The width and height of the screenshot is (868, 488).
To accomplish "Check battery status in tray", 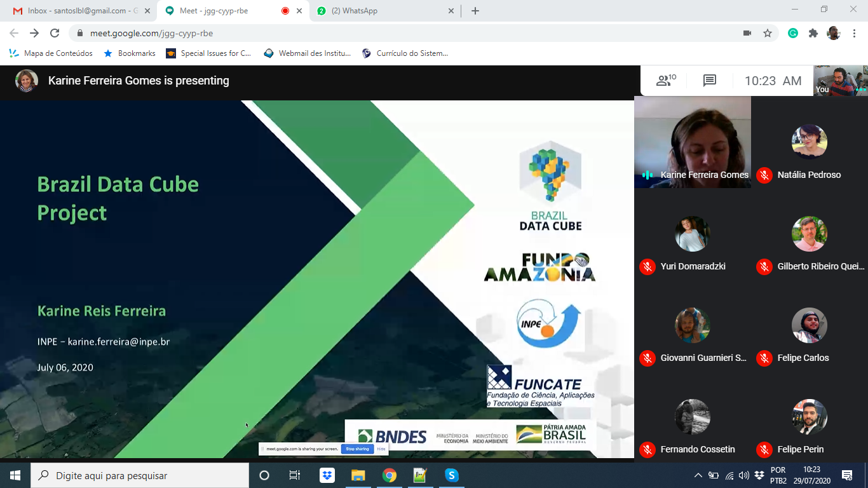I will 714,475.
